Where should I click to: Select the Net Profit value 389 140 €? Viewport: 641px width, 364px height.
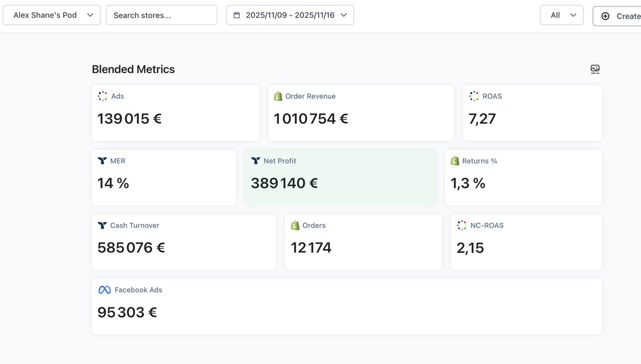284,183
